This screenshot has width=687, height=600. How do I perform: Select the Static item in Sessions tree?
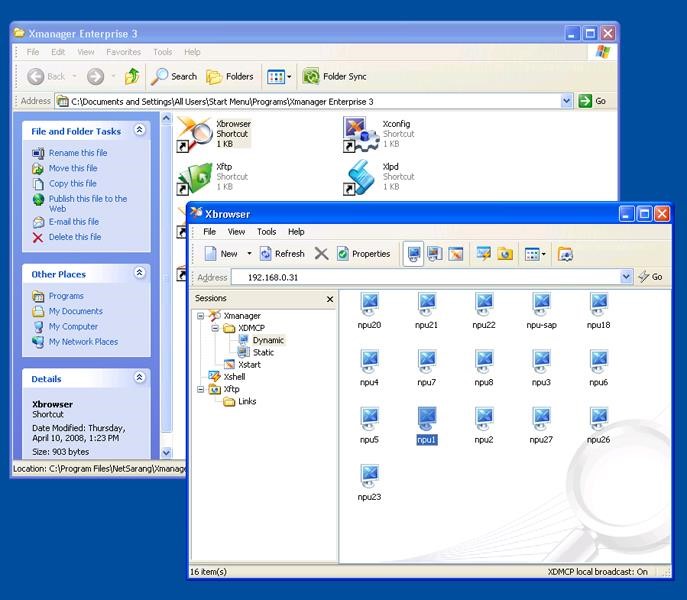click(263, 352)
